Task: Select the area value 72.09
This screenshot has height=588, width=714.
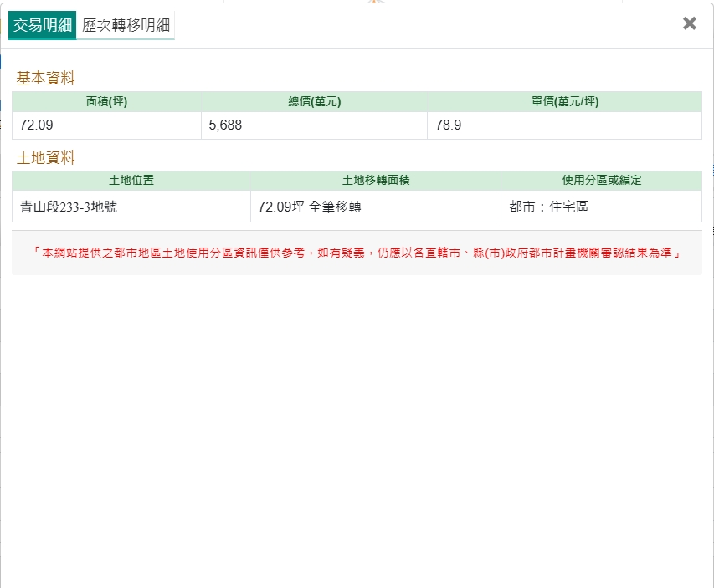Action: [x=37, y=125]
